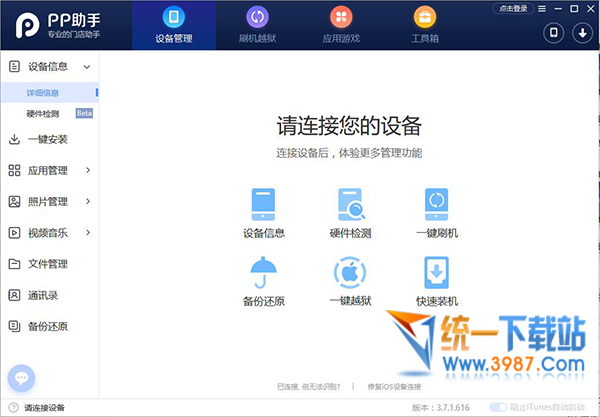Collapse the 设备信息 sidebar section
The height and width of the screenshot is (417, 600).
[88, 67]
